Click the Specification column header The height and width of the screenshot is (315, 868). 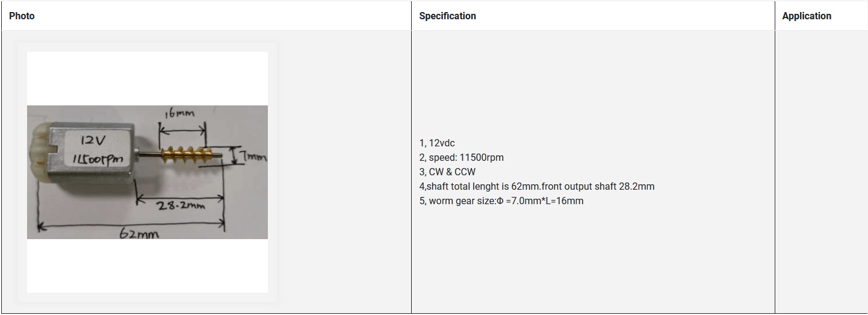[x=447, y=16]
